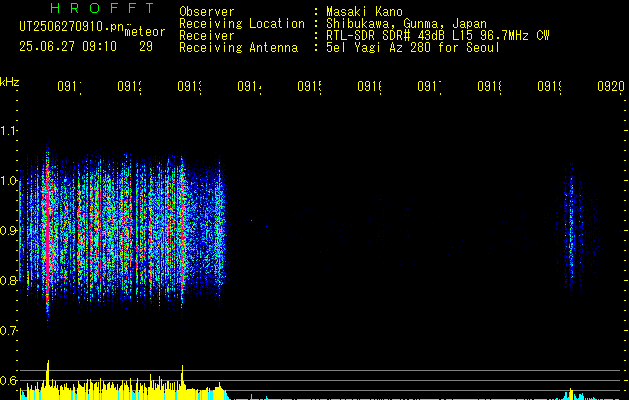629x400 pixels.
Task: Click the 0912 time marker
Action: coord(130,86)
